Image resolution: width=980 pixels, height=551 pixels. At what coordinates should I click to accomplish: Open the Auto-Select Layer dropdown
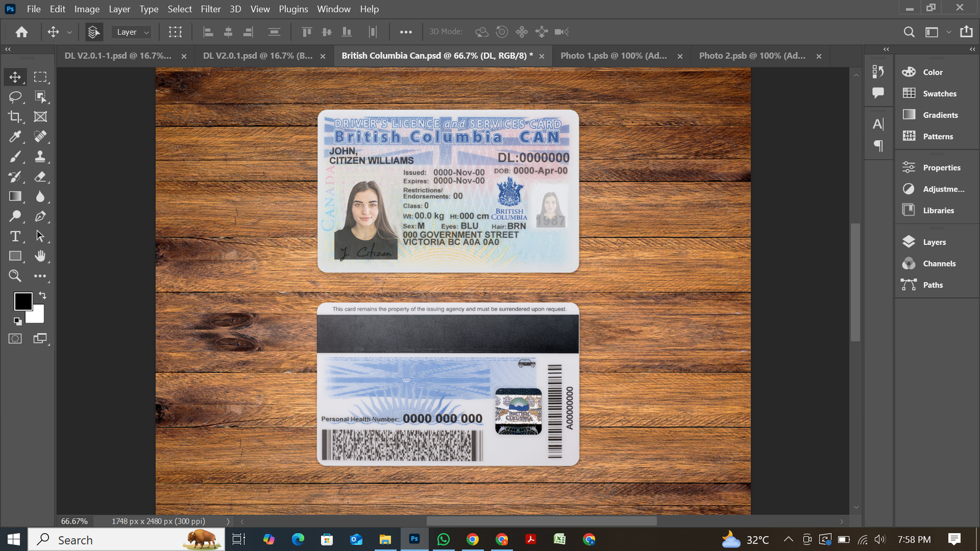[x=132, y=32]
